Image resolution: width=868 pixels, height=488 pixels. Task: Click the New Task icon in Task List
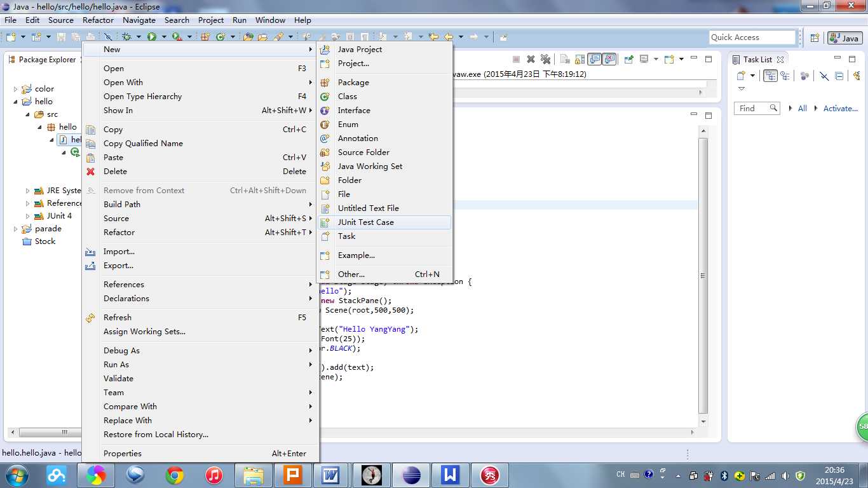point(741,76)
